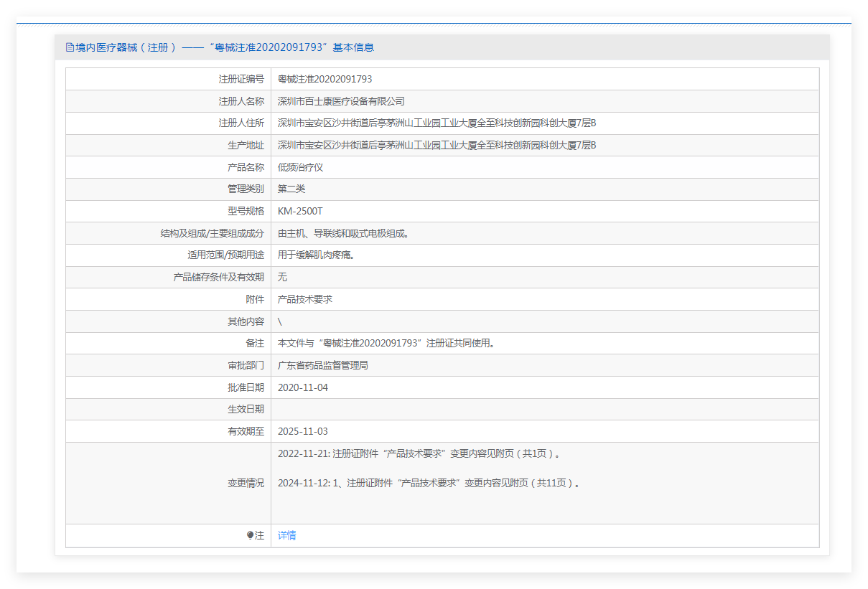The width and height of the screenshot is (868, 589).
Task: Select the approval date 2020-11-04
Action: pos(303,387)
